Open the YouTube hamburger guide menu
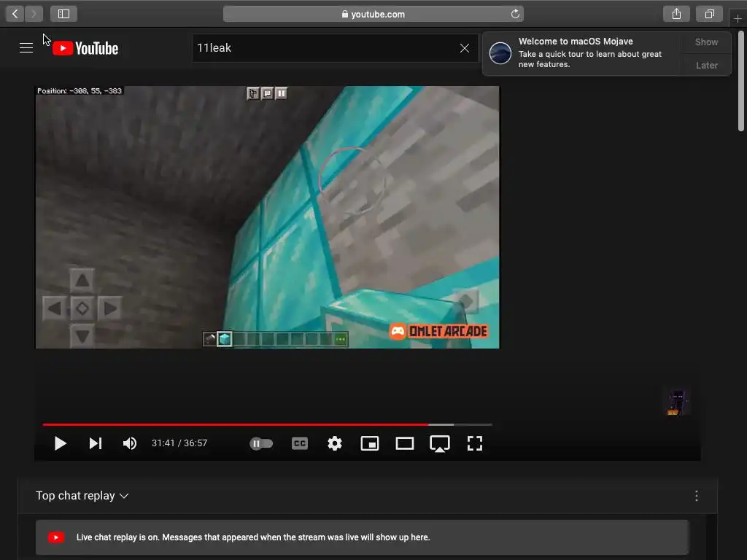The image size is (747, 560). pyautogui.click(x=26, y=47)
